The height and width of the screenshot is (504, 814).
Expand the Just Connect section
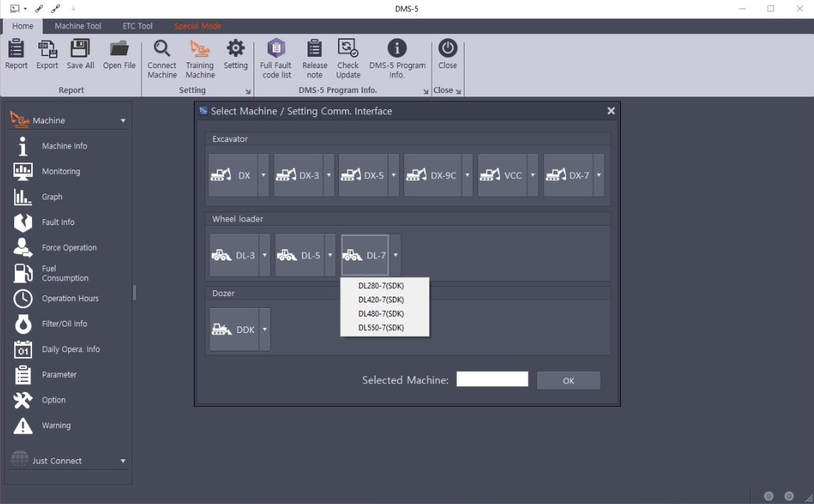pos(123,461)
